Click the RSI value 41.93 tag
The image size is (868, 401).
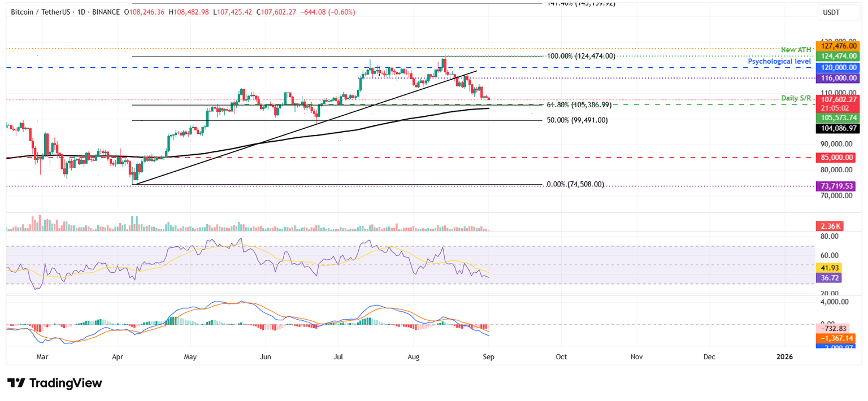tap(829, 267)
